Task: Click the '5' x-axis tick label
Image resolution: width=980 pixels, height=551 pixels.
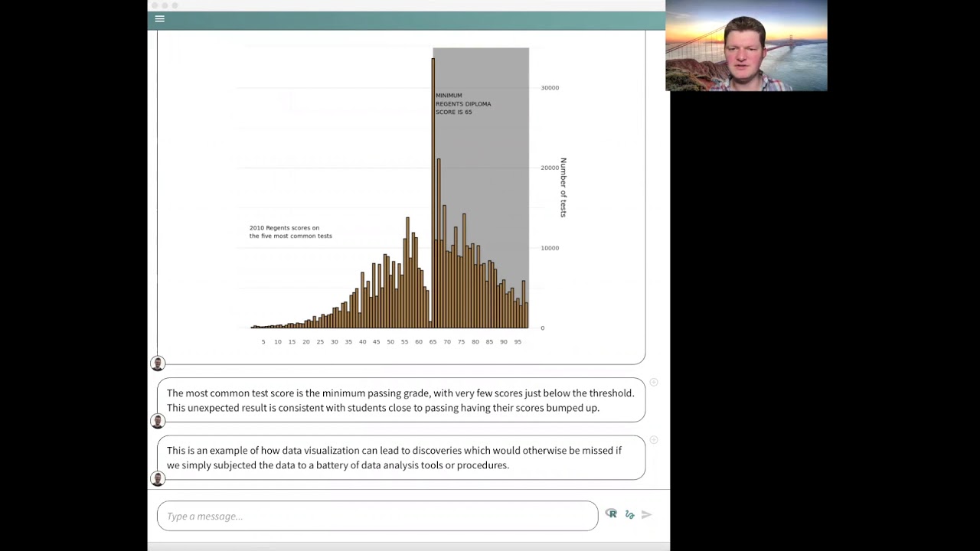Action: [x=263, y=341]
